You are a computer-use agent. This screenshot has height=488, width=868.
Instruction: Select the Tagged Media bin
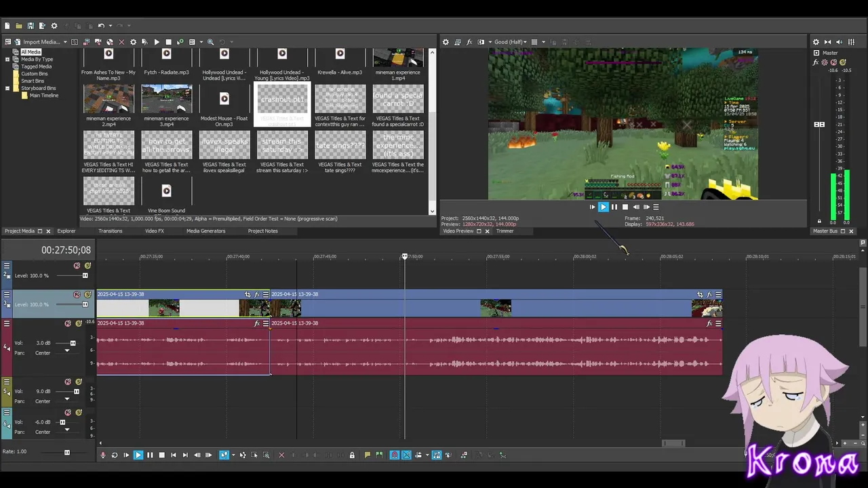[36, 66]
